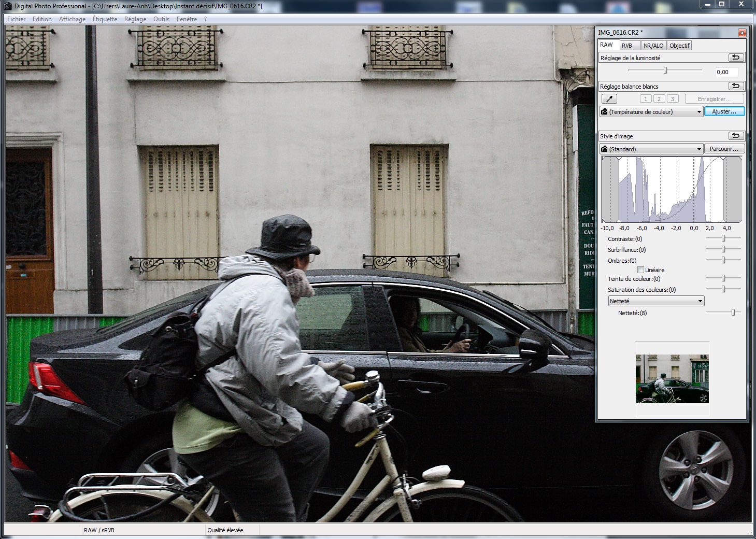Viewport: 756px width, 539px height.
Task: Select white balance preset button 3
Action: coord(672,98)
